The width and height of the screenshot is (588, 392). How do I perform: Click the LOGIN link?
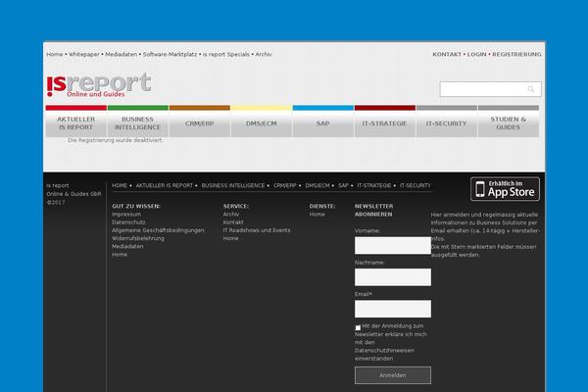point(476,55)
